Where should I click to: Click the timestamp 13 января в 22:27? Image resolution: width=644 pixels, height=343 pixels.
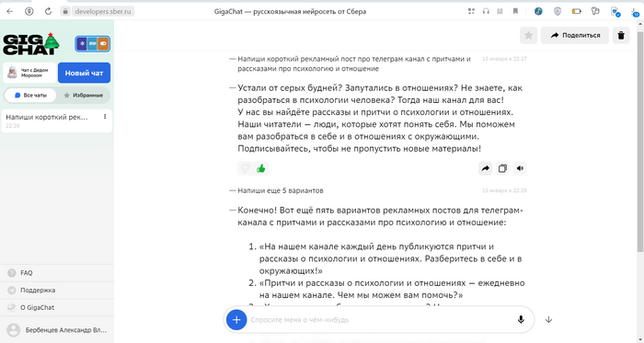(x=504, y=59)
